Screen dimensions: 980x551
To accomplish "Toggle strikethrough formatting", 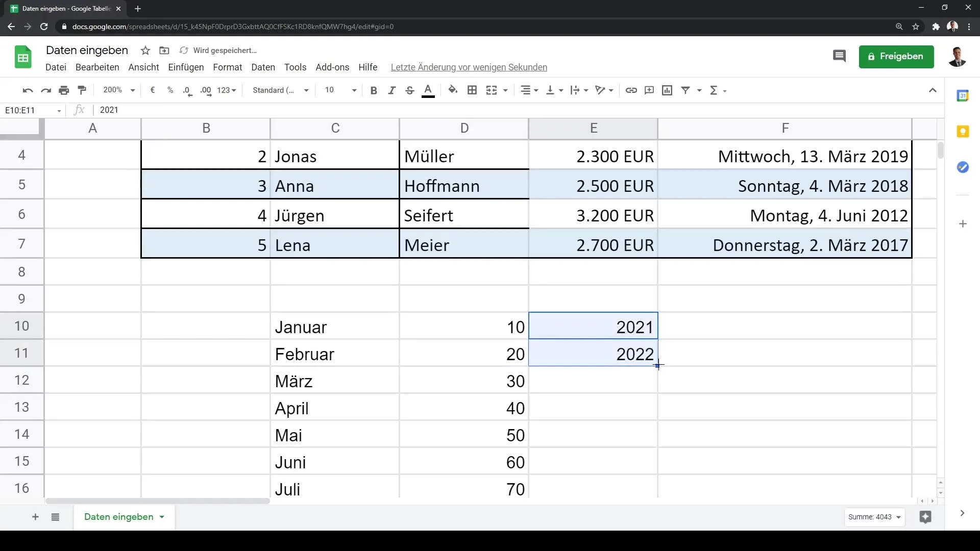I will [409, 90].
